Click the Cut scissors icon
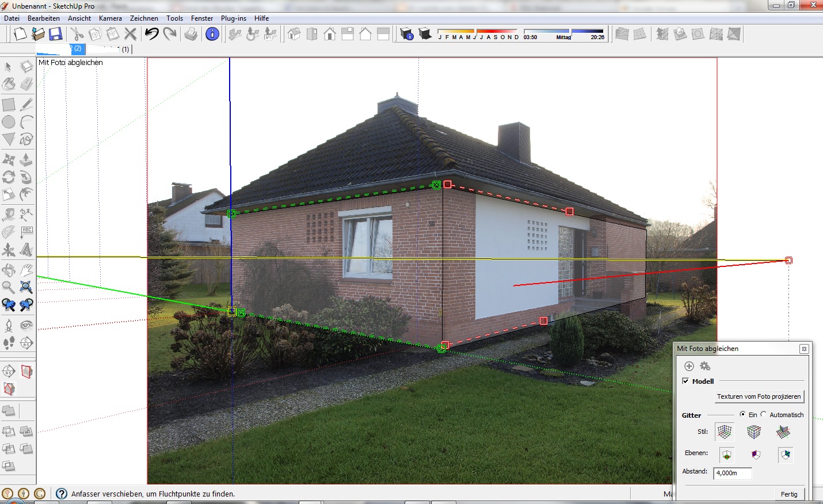The width and height of the screenshot is (823, 504). point(78,34)
